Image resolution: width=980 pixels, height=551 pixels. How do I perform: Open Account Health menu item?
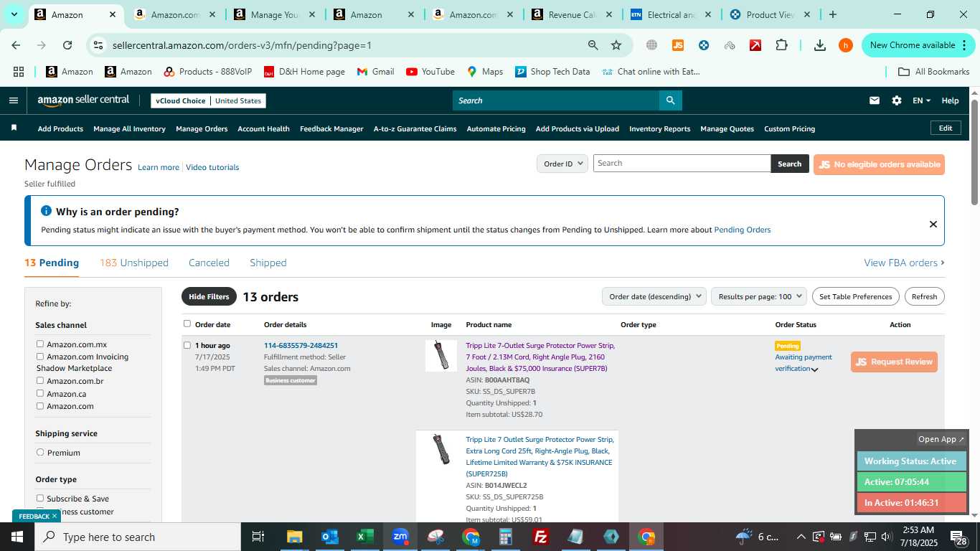click(x=263, y=128)
